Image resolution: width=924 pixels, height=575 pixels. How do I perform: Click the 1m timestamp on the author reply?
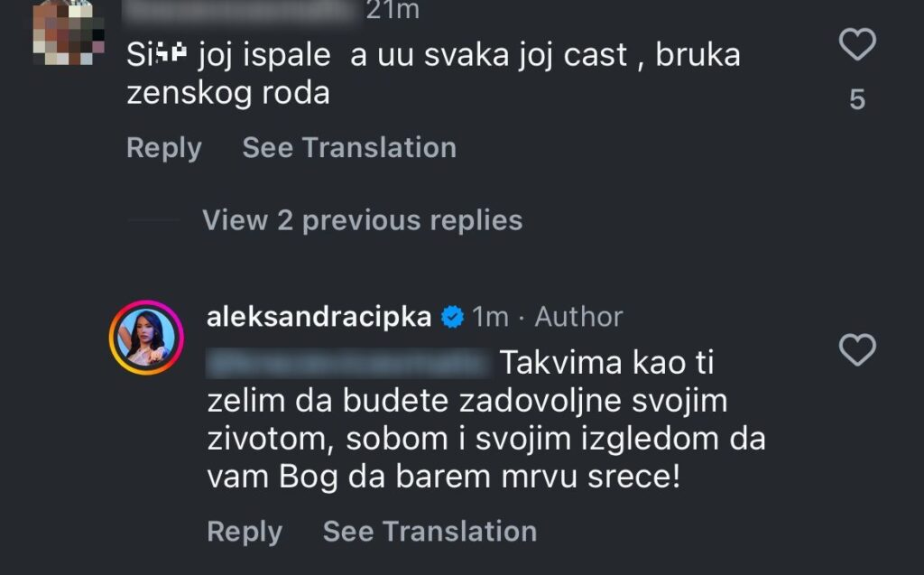click(x=491, y=317)
